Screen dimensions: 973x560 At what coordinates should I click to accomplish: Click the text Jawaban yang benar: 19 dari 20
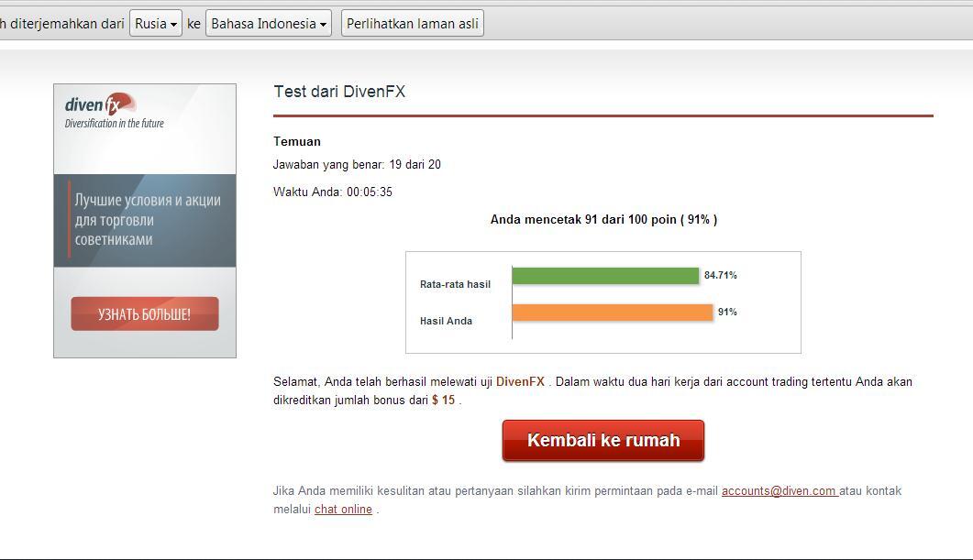point(357,164)
